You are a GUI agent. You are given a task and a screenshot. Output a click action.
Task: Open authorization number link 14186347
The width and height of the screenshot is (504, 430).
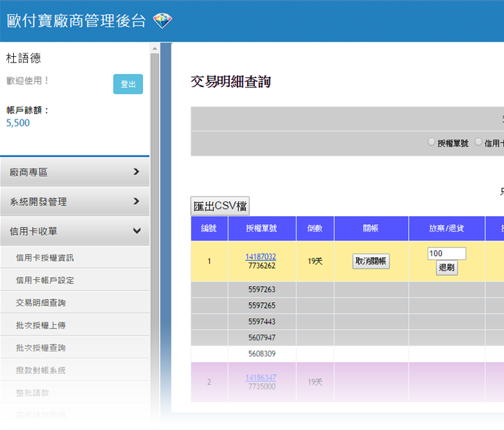(x=261, y=378)
